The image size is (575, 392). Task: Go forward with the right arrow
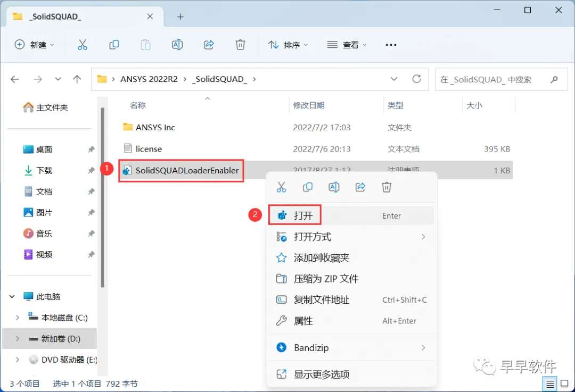37,79
